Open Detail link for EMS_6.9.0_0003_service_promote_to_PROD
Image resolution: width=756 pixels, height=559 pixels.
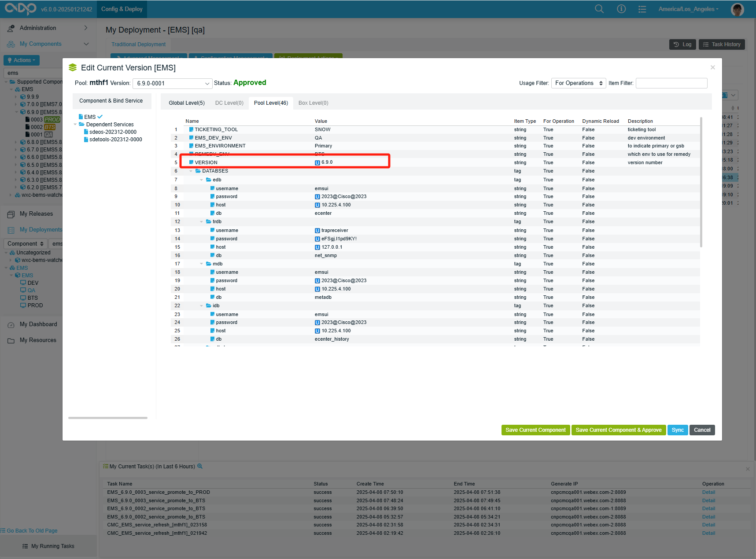[708, 493]
